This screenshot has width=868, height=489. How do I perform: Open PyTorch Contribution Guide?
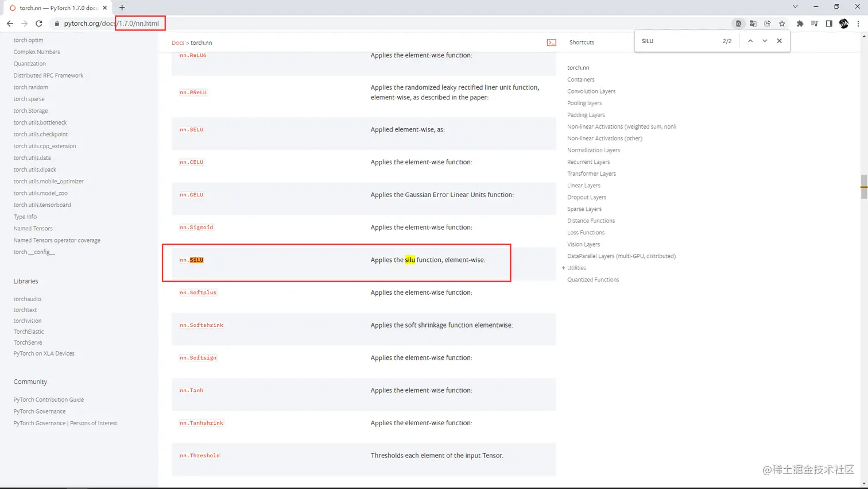49,400
